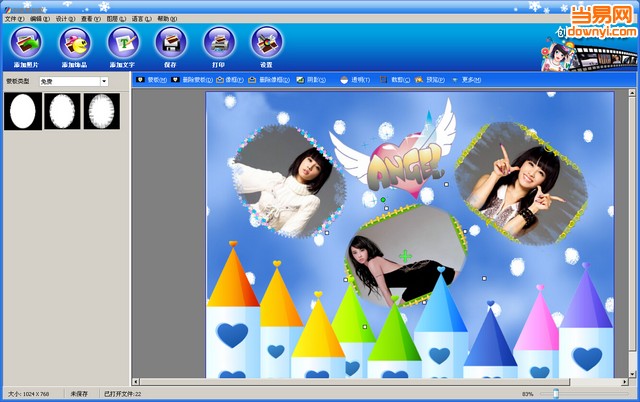The width and height of the screenshot is (640, 402).
Task: Click the 预览 (Preview) toolbar button
Action: [431, 79]
